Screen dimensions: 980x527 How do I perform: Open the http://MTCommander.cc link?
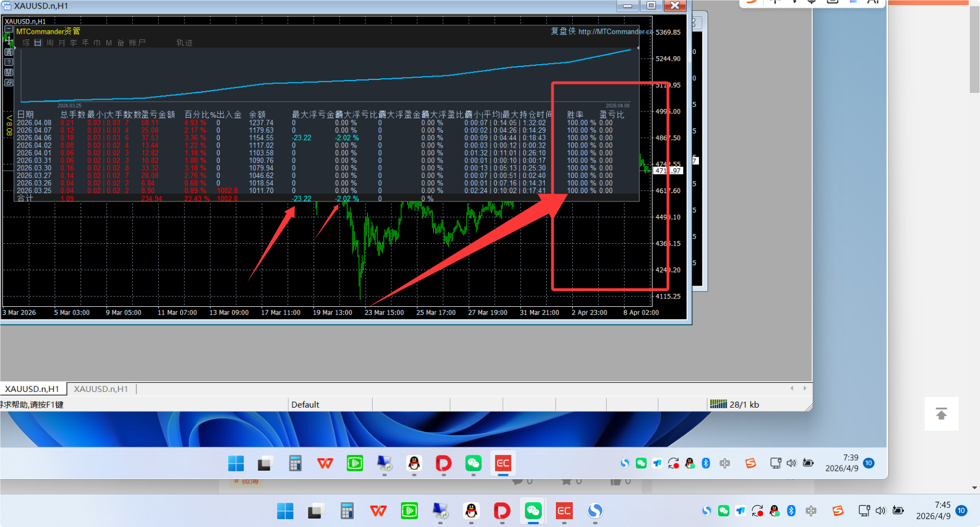coord(616,32)
